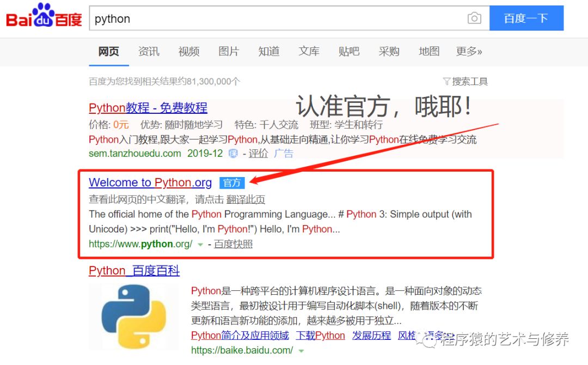Viewport: 588px width, 365px height.
Task: Open the 百度快照 cached page link
Action: 233,244
